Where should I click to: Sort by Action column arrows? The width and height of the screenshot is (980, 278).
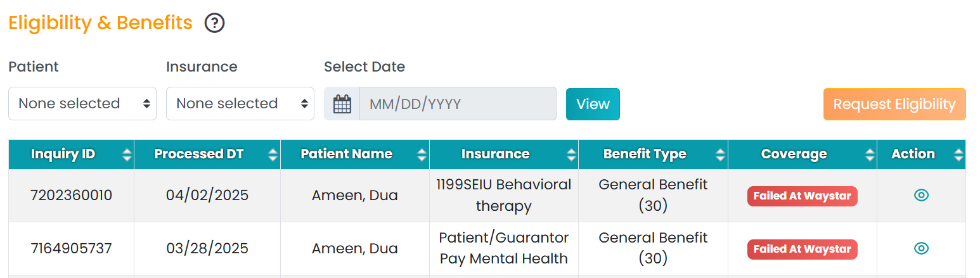coord(958,155)
